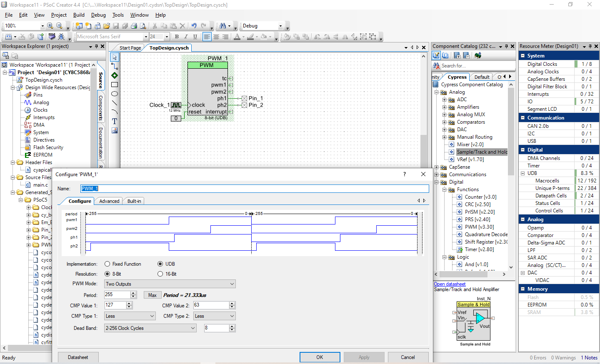Select the Fixed Function implementation radio button

[107, 264]
